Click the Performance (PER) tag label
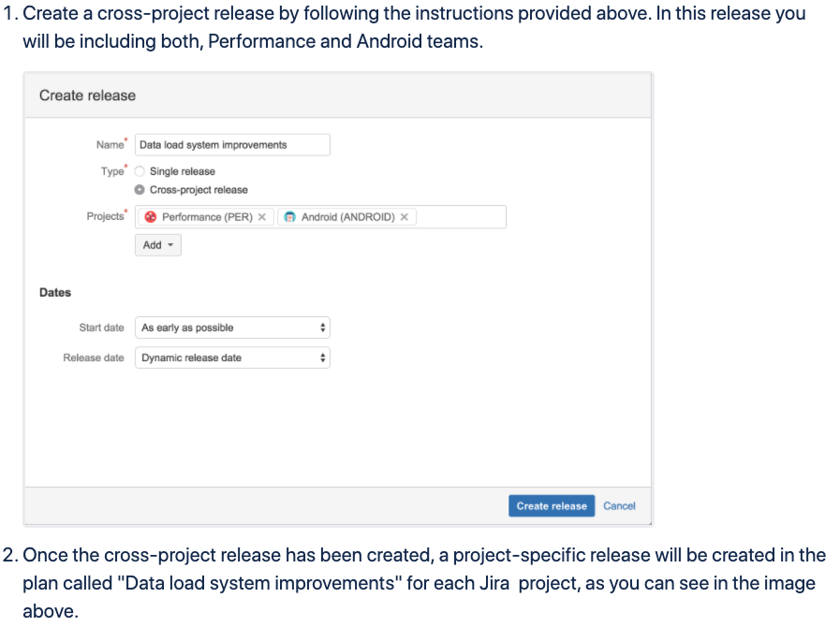 (207, 217)
